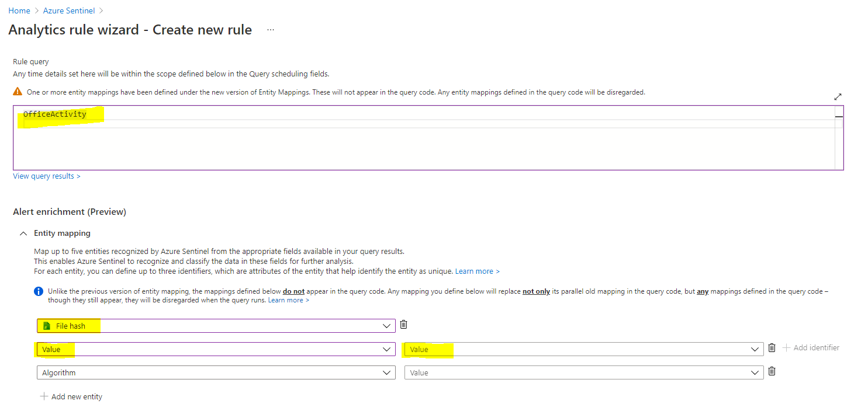Click the green File hash entity type icon
The image size is (868, 411).
point(46,325)
